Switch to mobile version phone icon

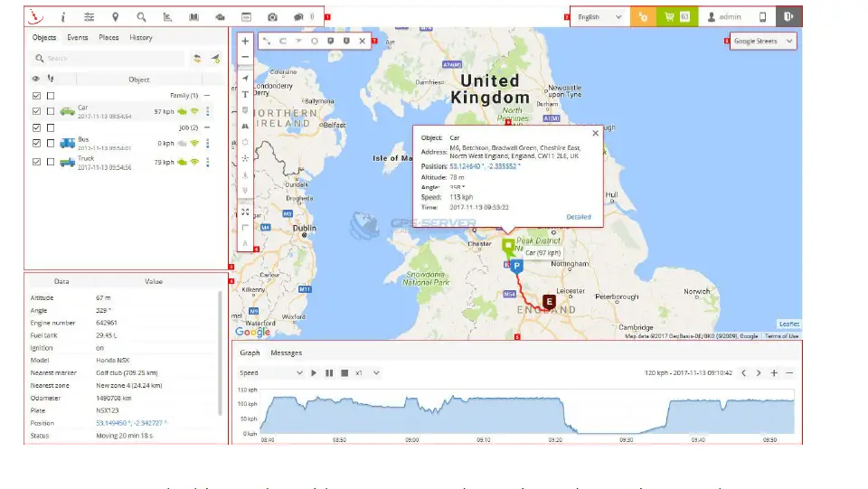[763, 16]
